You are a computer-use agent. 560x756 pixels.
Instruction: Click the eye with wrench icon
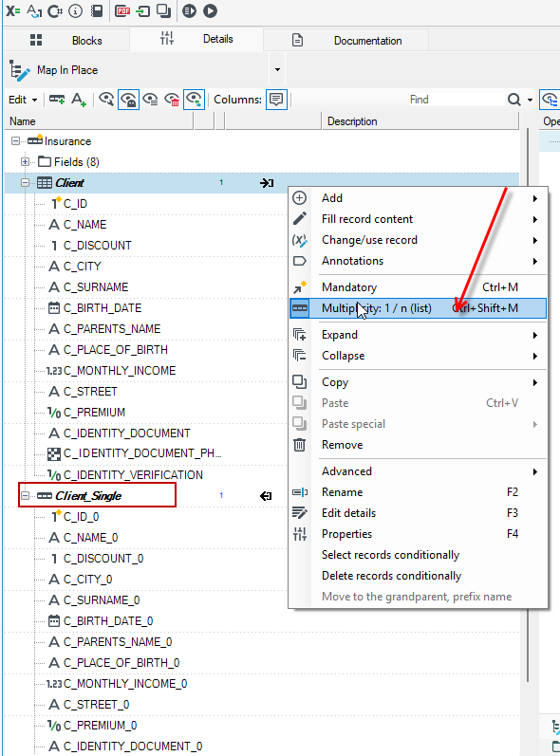click(x=106, y=100)
